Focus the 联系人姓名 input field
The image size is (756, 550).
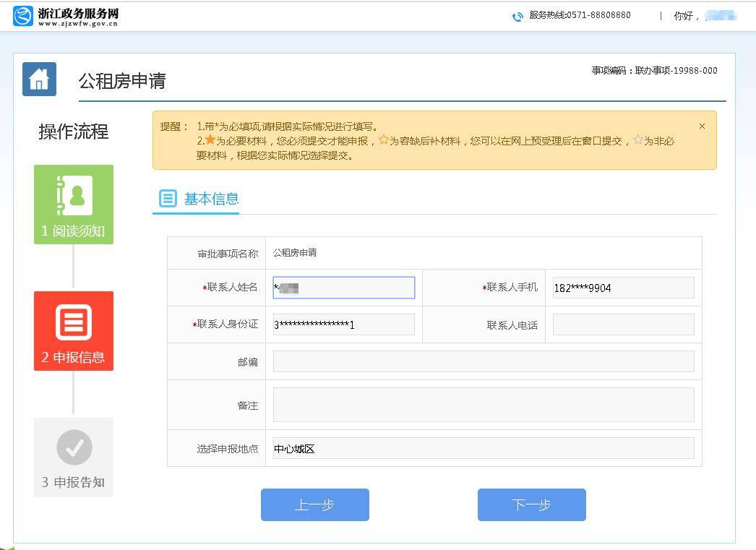click(x=344, y=288)
